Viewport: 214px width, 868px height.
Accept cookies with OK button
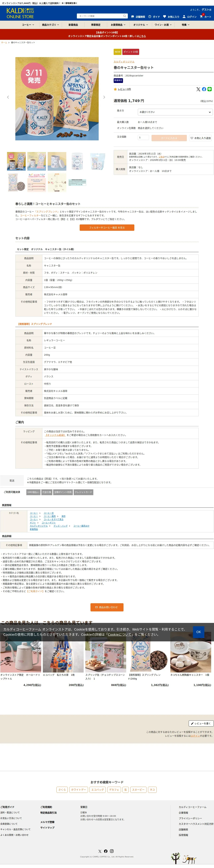pos(198,632)
